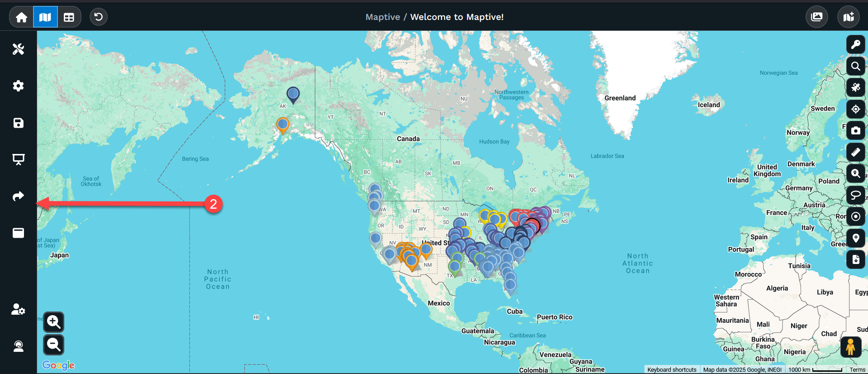868x374 pixels.
Task: Open Keyboard shortcuts link
Action: (672, 370)
